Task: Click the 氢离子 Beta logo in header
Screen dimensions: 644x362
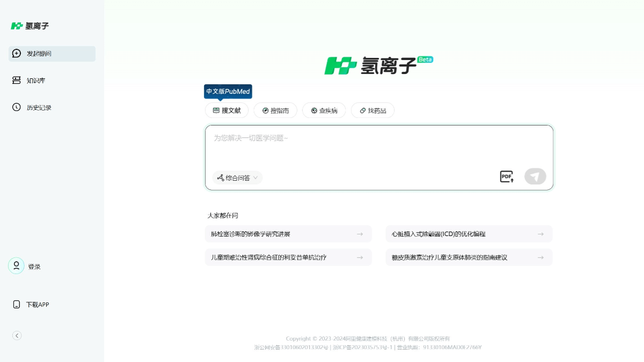Action: [378, 65]
